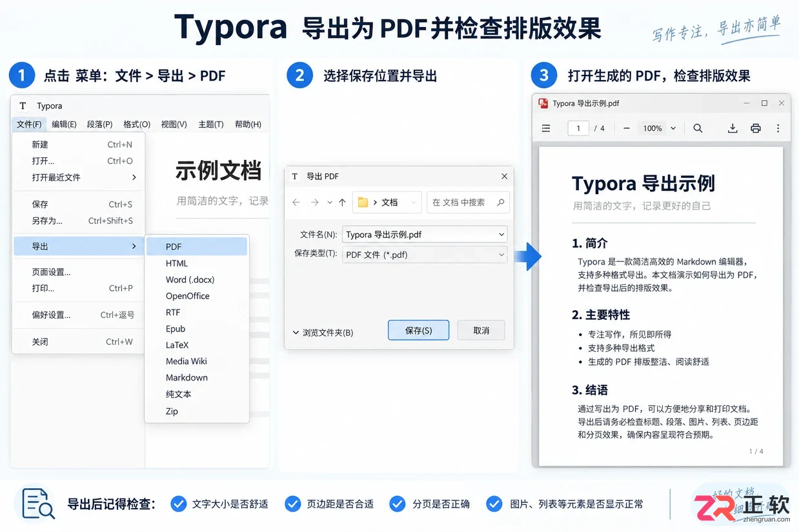Open the 保存类型 PDF 文件 dropdown
Screen dimensions: 799x532
425,255
